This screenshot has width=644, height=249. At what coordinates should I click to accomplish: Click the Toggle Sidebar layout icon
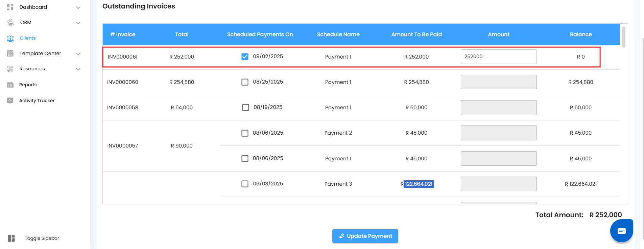[11, 239]
